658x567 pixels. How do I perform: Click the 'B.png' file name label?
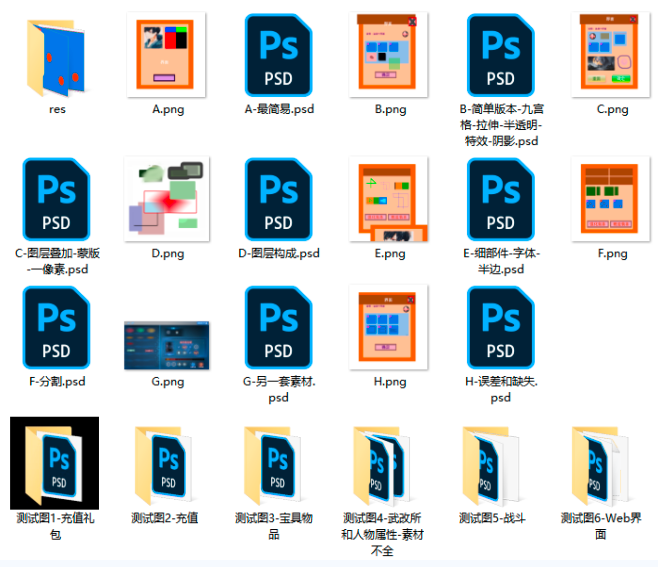pos(390,110)
